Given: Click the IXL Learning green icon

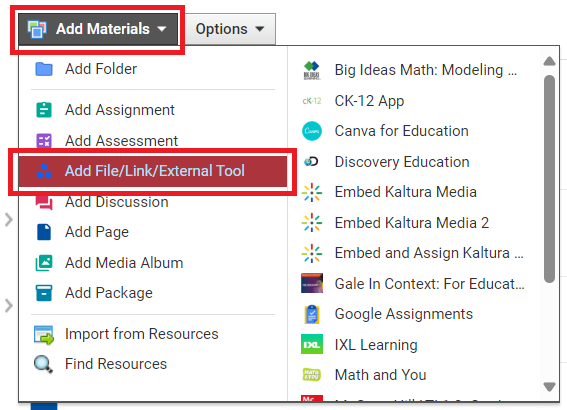Looking at the screenshot, I should click(x=312, y=344).
